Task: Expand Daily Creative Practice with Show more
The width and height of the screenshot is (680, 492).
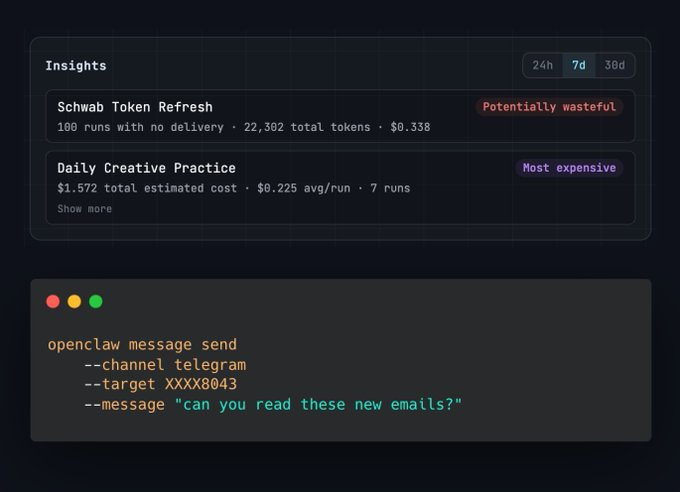Action: [x=85, y=209]
